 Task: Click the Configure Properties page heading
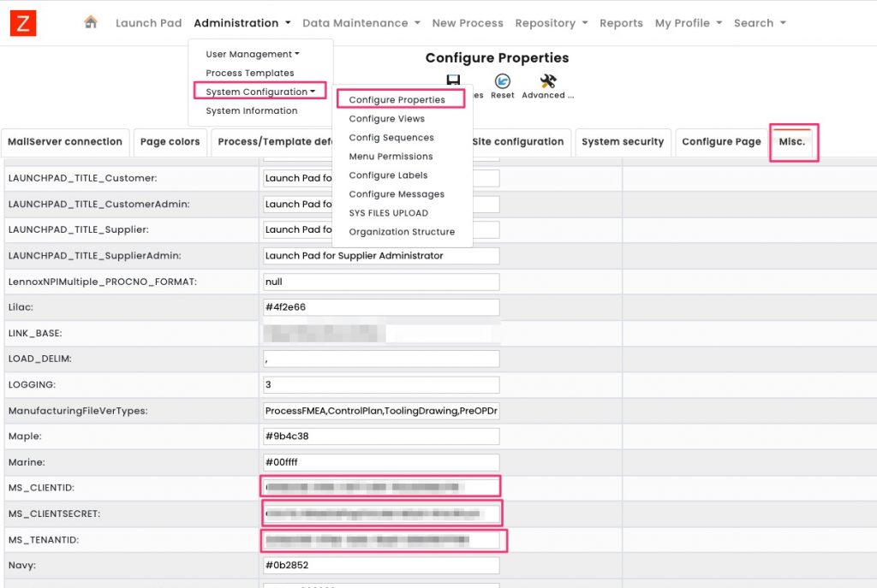[x=498, y=58]
